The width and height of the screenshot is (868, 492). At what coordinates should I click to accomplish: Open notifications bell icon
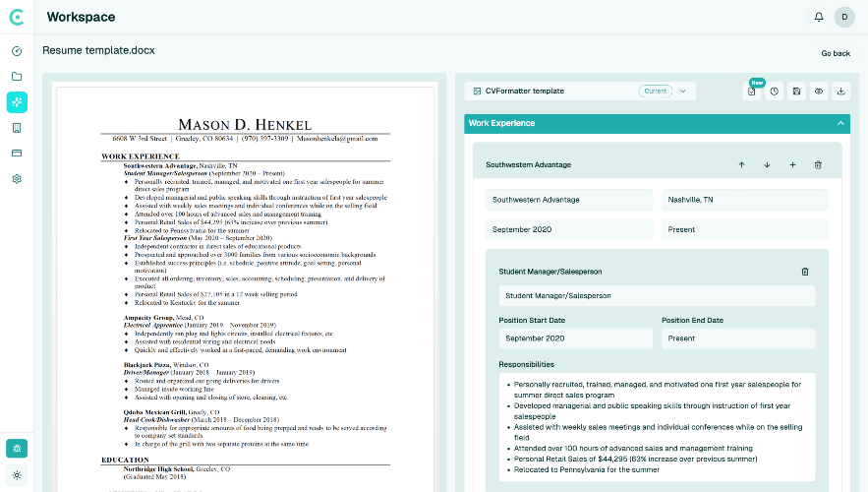coord(819,17)
